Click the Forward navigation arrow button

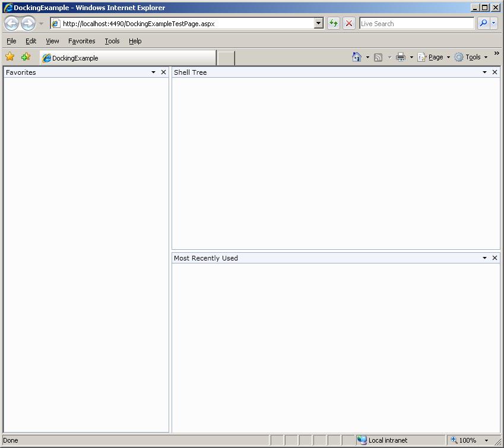28,24
